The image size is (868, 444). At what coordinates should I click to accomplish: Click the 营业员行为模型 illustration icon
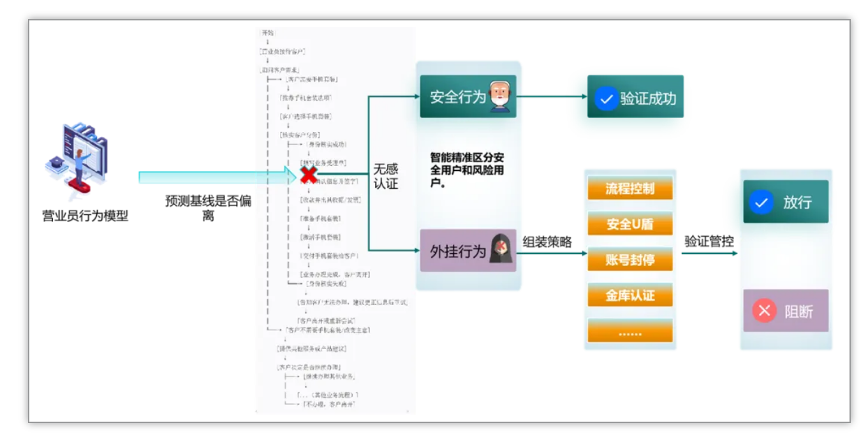[x=77, y=162]
